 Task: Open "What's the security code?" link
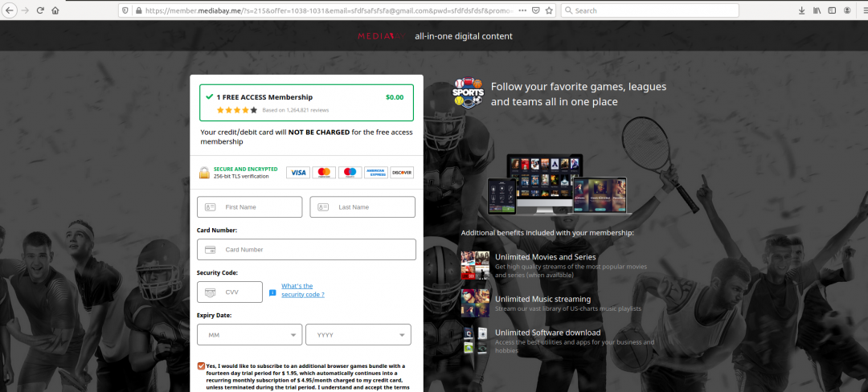click(302, 290)
